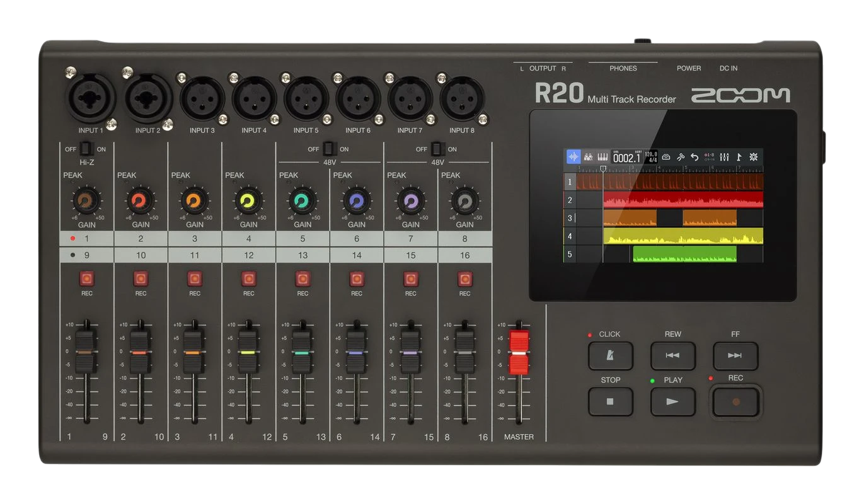
Task: Select the red audio region on track 2
Action: click(x=683, y=200)
